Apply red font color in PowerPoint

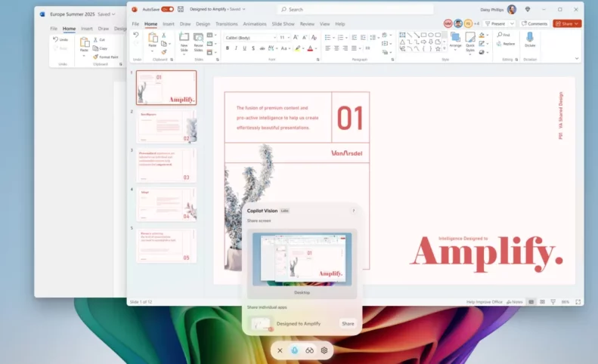tap(310, 48)
